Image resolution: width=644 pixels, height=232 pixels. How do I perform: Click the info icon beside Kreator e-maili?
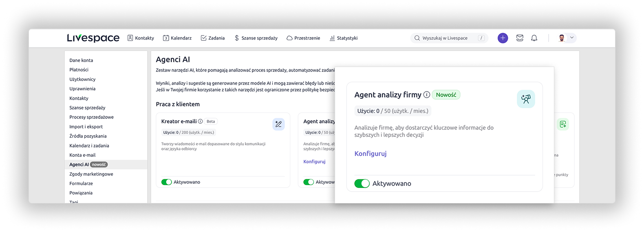point(200,121)
